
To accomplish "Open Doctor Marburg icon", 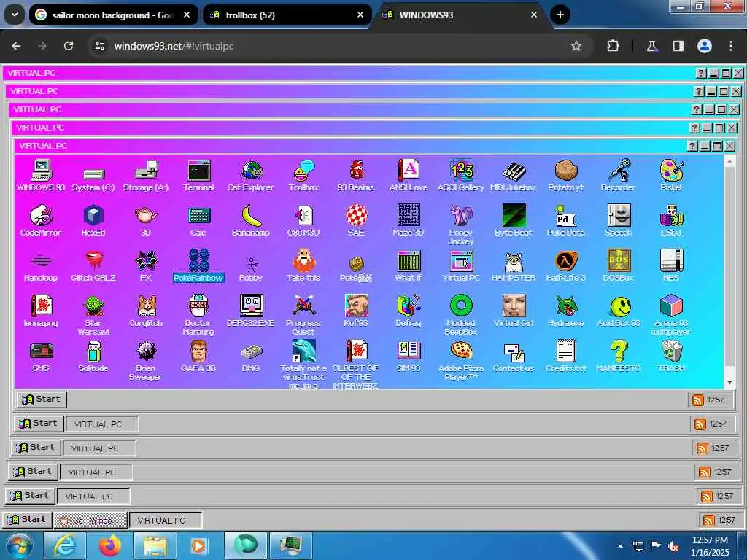I will click(198, 315).
